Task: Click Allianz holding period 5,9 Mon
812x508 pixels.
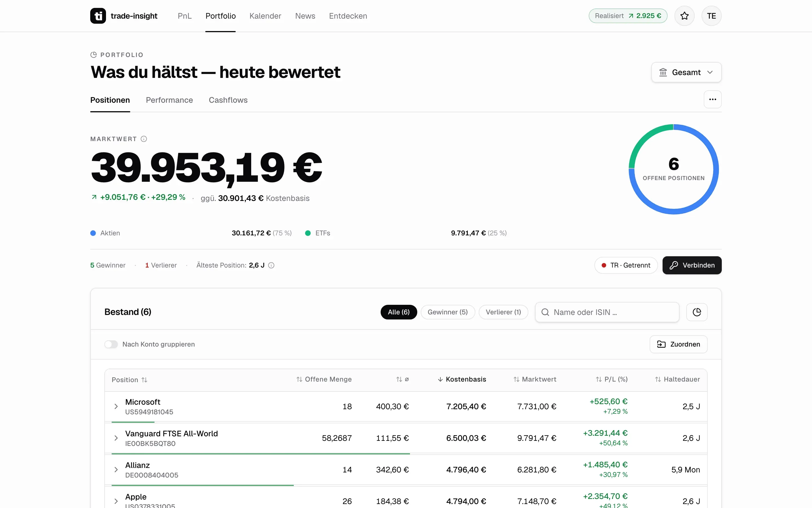Action: (x=685, y=470)
